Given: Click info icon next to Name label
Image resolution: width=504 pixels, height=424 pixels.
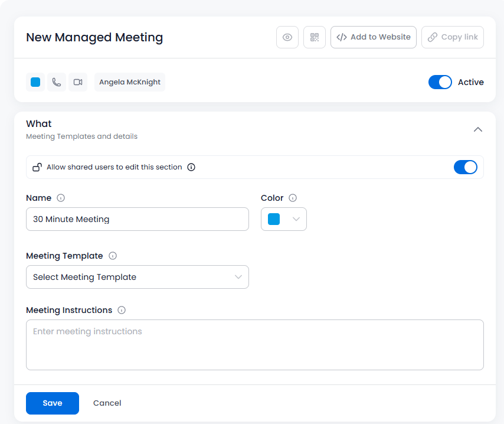Looking at the screenshot, I should point(61,198).
